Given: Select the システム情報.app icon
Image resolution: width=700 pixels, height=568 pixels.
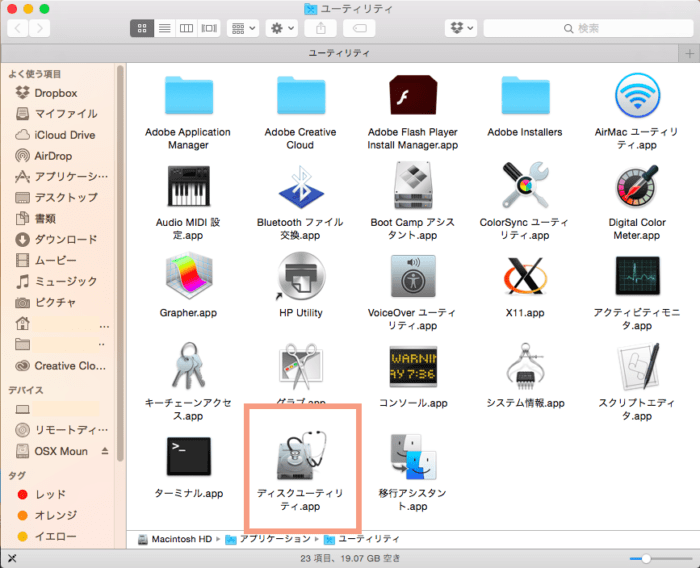Looking at the screenshot, I should coord(525,367).
